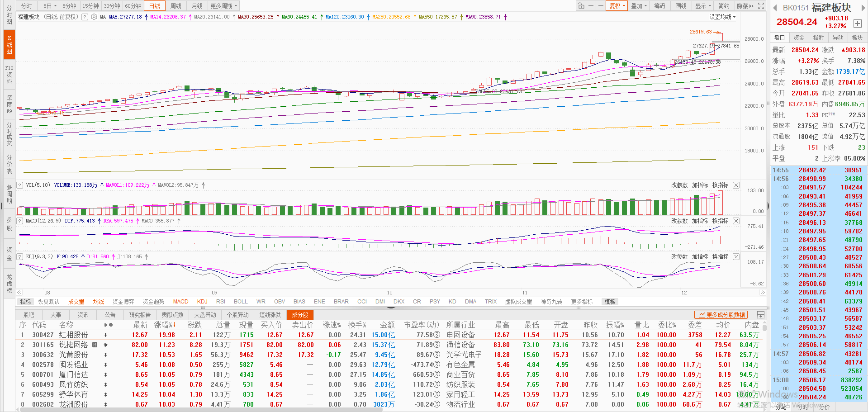Open 红相股份 stock row
This screenshot has height=412, width=868.
point(73,335)
